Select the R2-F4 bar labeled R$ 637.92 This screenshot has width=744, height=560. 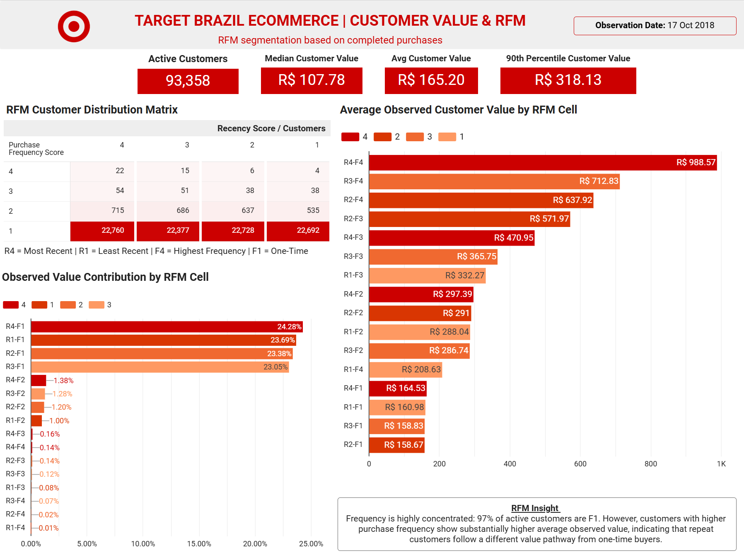click(x=481, y=200)
